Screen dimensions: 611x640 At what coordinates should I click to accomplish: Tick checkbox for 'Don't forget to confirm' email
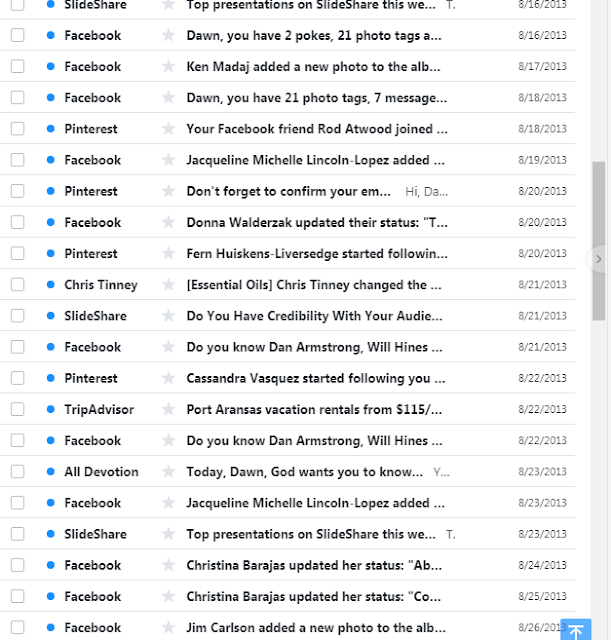18,191
